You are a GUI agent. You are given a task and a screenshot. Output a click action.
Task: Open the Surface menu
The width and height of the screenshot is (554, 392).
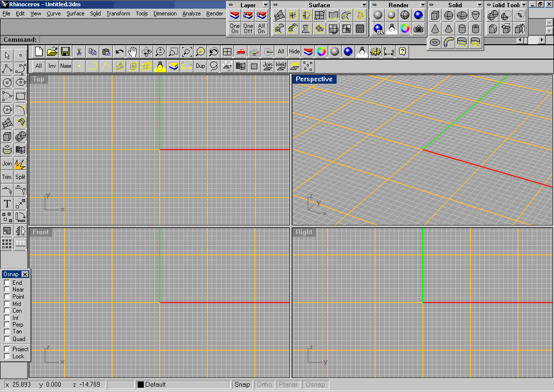(75, 13)
